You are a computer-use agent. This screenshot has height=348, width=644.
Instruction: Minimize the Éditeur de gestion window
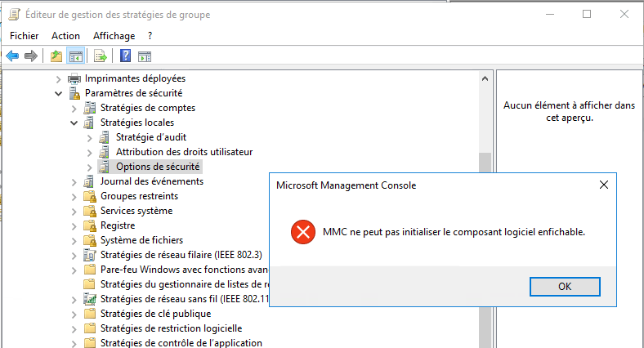(550, 14)
